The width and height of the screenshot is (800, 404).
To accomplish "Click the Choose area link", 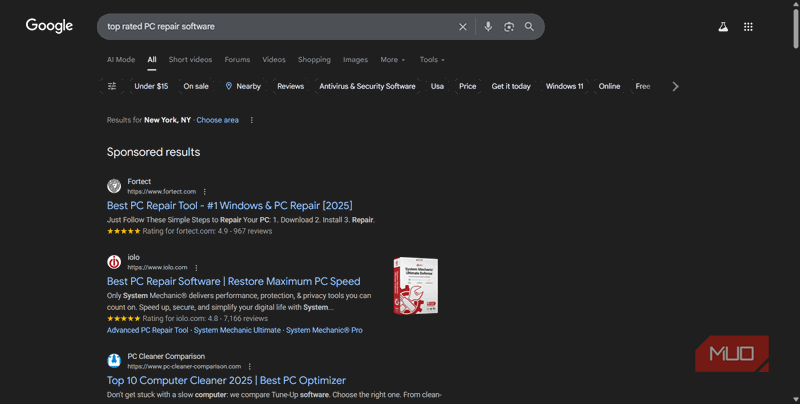I will tap(217, 120).
